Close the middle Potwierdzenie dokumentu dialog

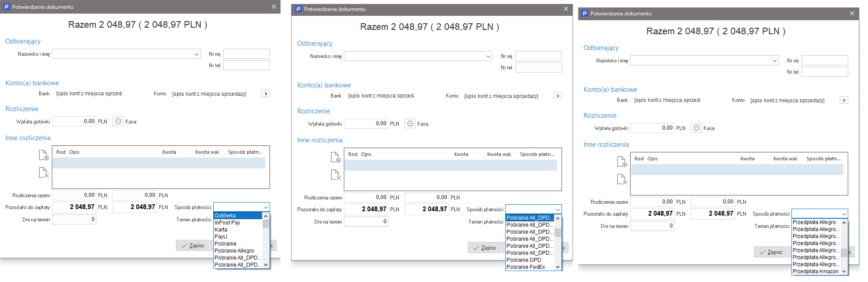click(x=565, y=9)
